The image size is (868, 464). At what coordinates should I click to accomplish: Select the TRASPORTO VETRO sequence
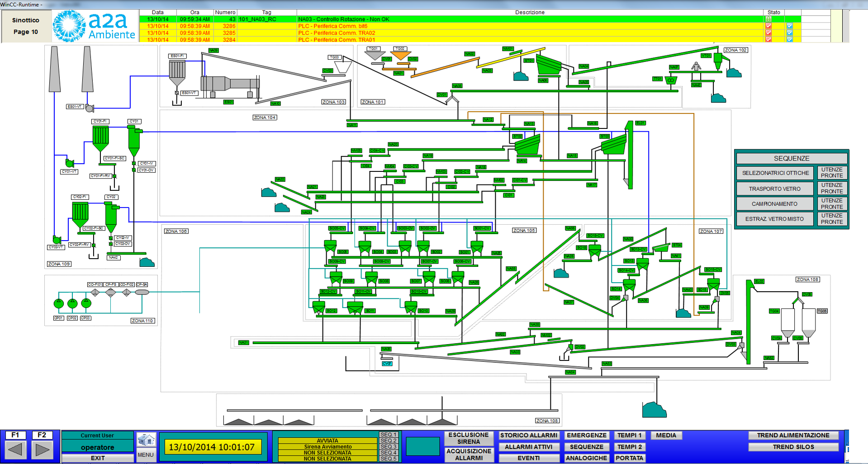[775, 189]
